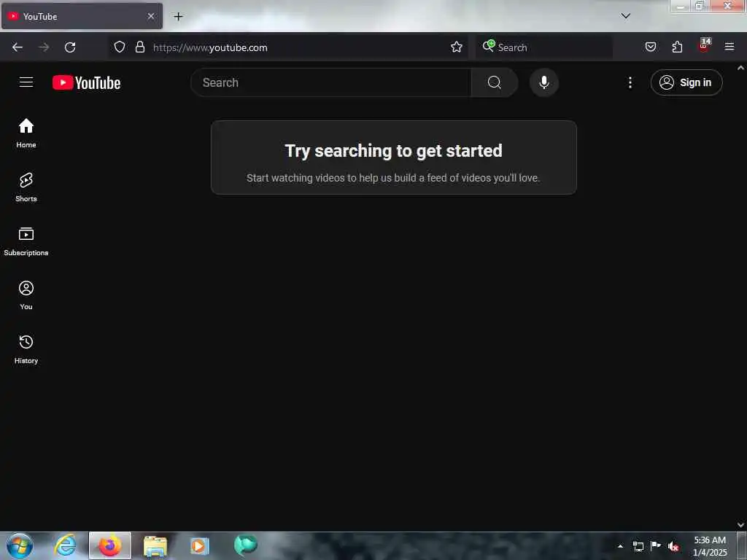Click the padlock site security icon

coord(139,47)
